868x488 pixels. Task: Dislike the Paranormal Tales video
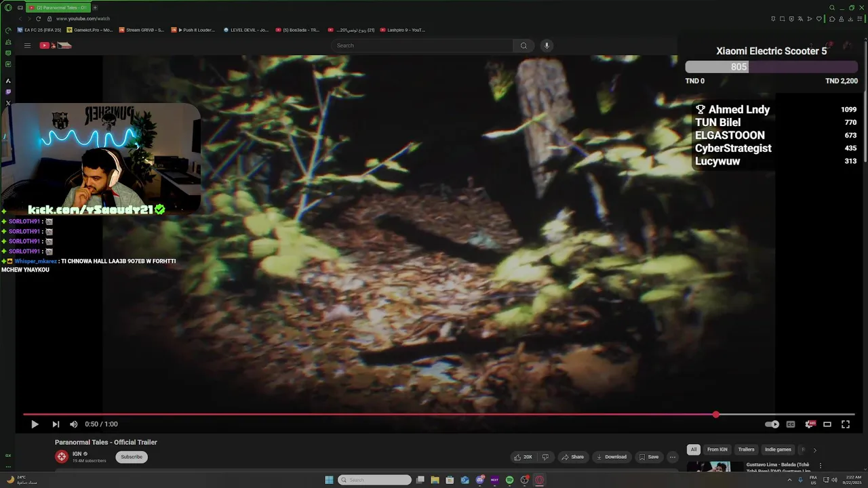[545, 457]
